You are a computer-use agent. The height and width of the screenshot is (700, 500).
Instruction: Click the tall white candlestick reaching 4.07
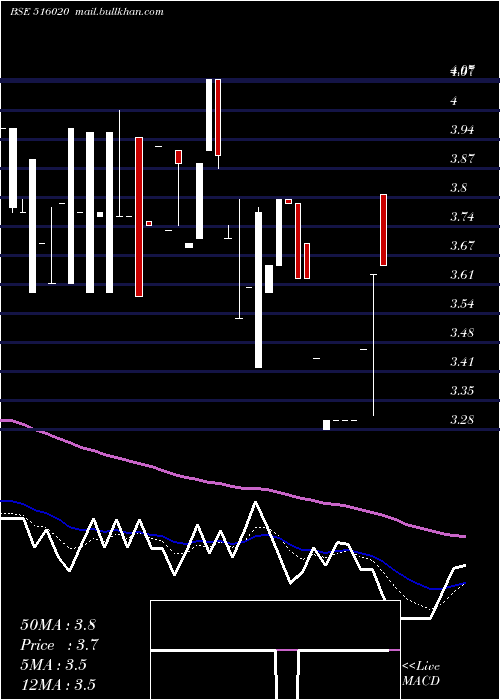pyautogui.click(x=209, y=115)
